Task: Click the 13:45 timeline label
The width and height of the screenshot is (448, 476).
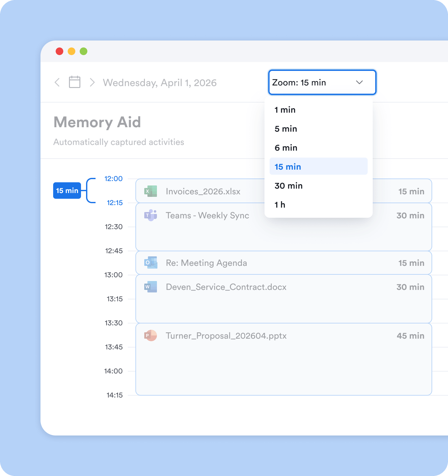Action: click(x=114, y=347)
